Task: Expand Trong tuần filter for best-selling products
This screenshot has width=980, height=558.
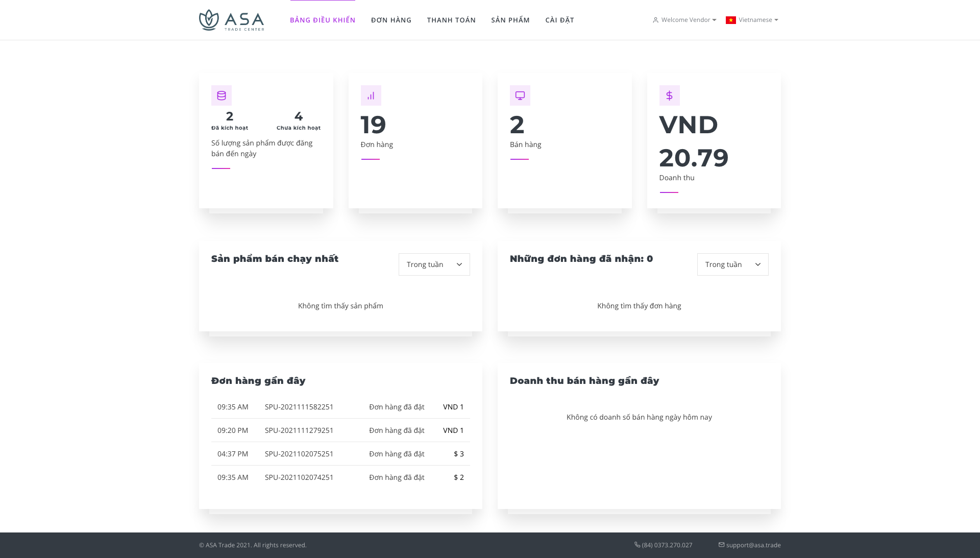Action: 434,264
